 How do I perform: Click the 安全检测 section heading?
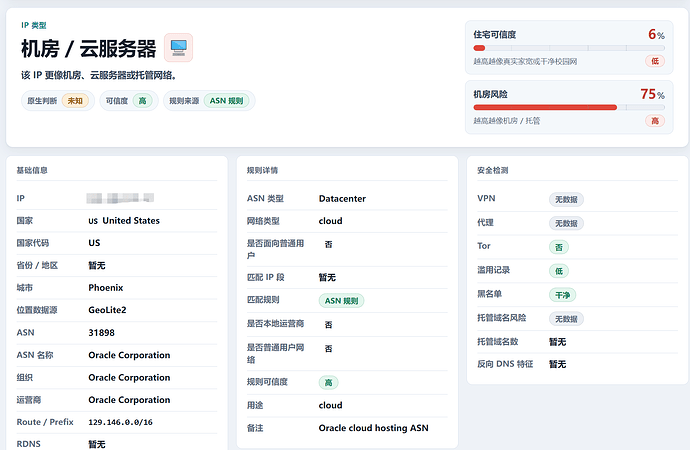click(493, 170)
